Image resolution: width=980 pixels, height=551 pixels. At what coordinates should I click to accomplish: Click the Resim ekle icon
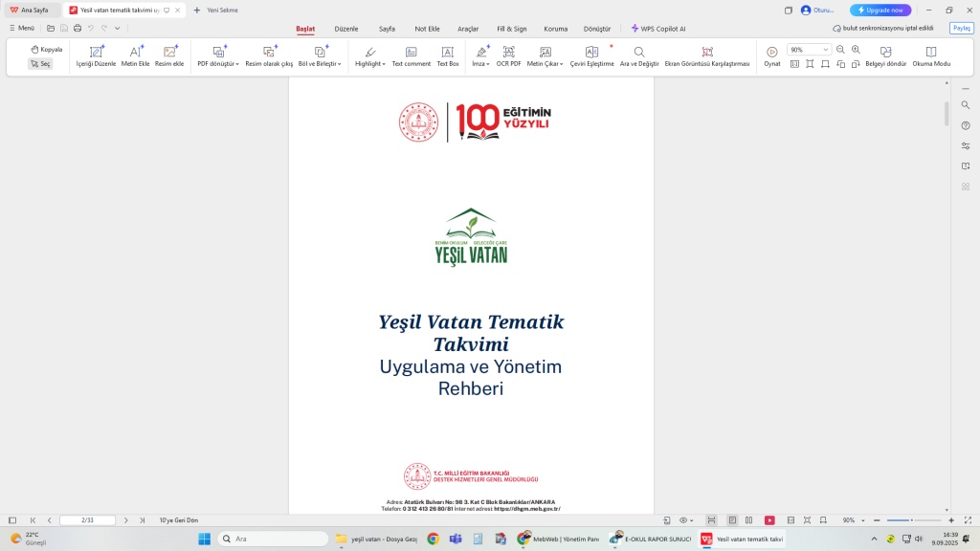click(169, 52)
